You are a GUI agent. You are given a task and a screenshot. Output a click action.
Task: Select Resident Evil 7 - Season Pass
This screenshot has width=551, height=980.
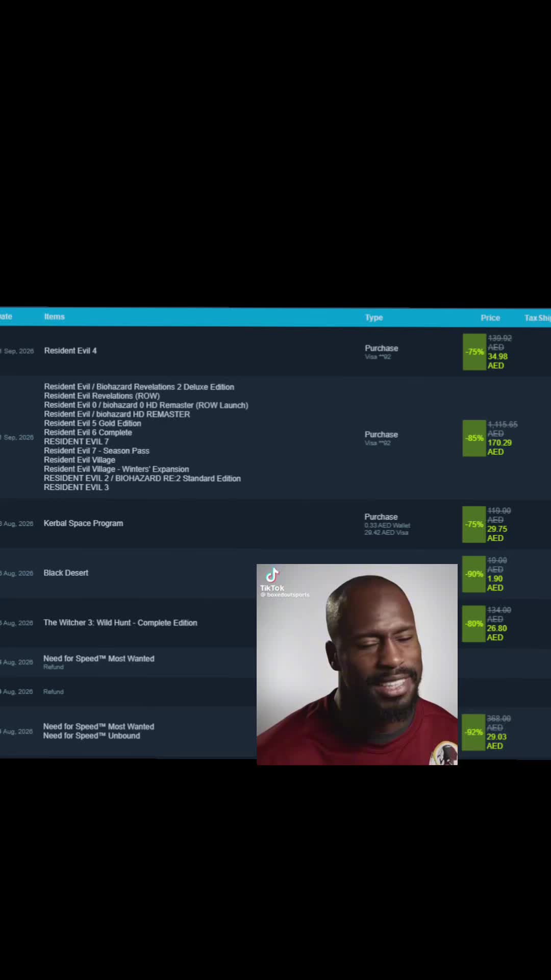pyautogui.click(x=96, y=451)
